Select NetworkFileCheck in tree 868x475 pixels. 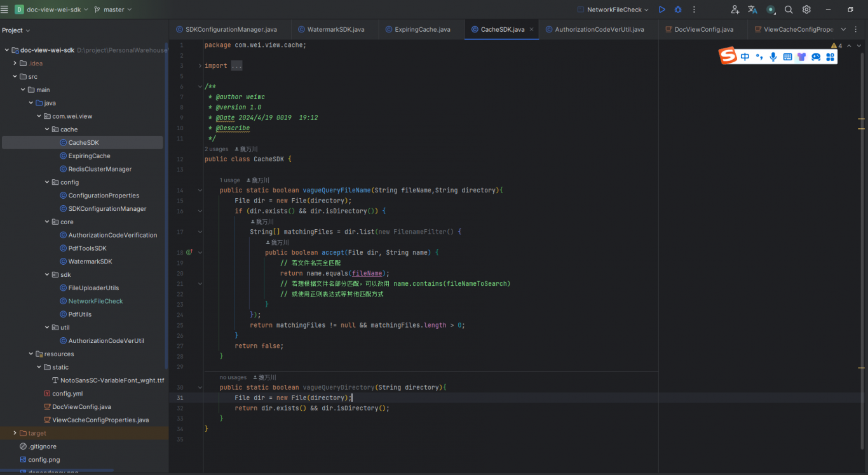tap(95, 301)
